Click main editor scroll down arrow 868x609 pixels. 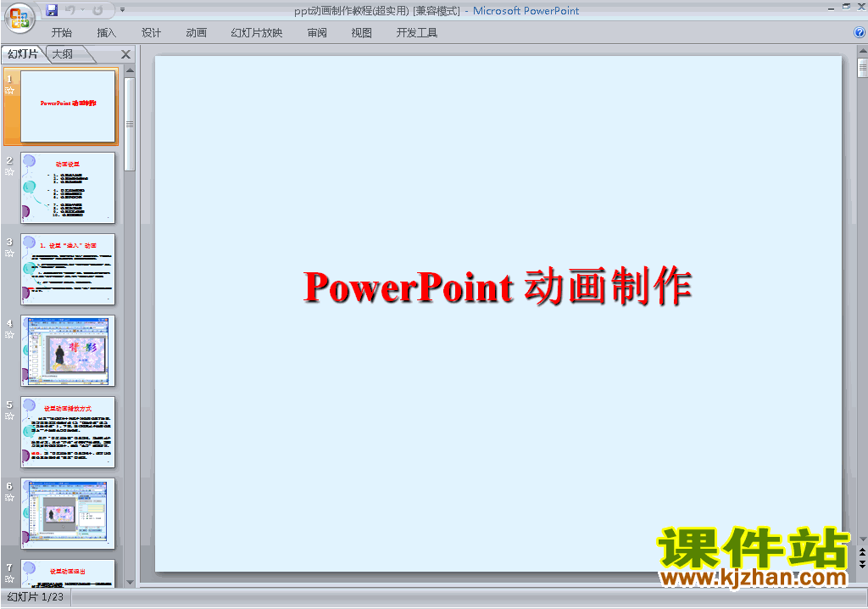click(x=862, y=539)
